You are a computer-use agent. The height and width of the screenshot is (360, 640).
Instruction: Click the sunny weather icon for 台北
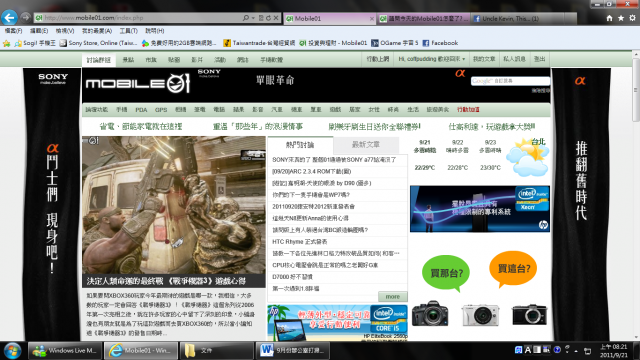coord(528,158)
